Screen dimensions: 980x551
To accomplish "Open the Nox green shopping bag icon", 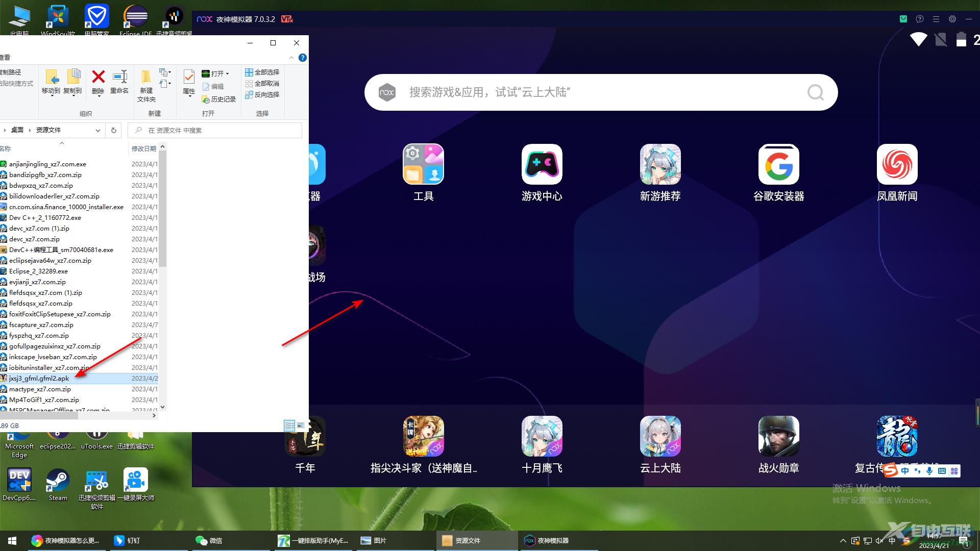I will (x=903, y=19).
